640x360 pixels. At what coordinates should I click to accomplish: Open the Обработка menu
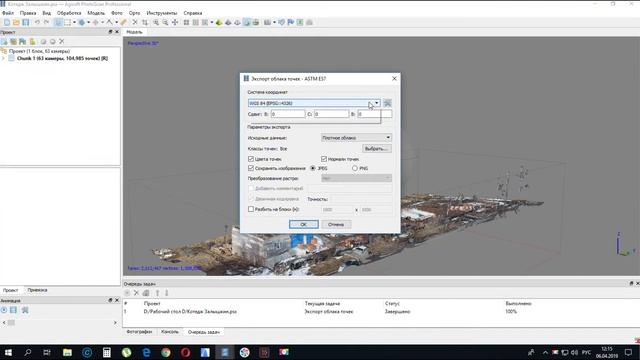point(69,13)
